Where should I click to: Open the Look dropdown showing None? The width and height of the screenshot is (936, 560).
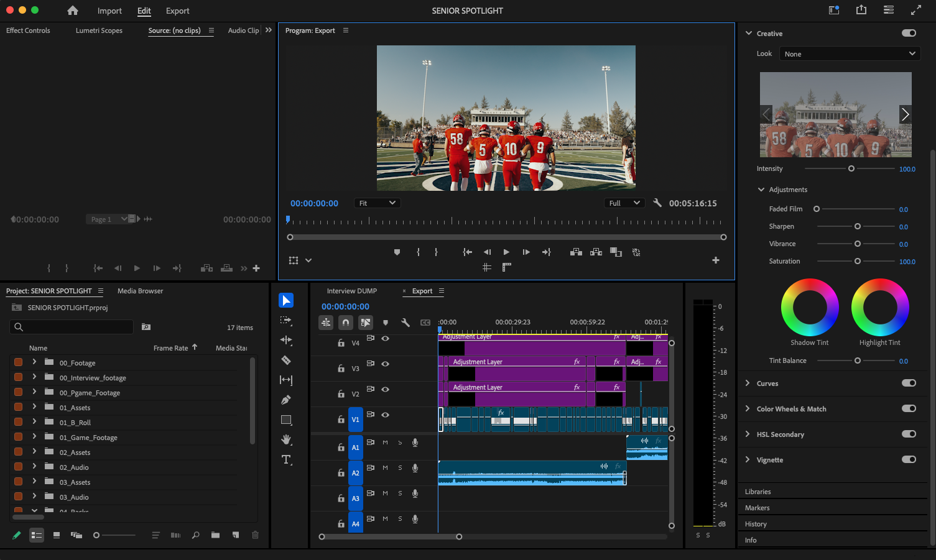coord(850,54)
